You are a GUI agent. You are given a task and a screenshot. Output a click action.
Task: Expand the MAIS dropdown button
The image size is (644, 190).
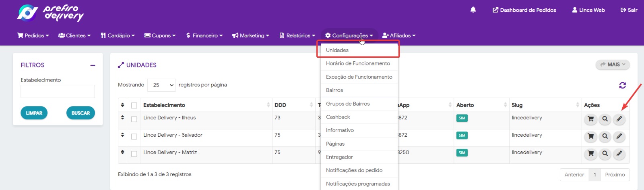click(612, 65)
